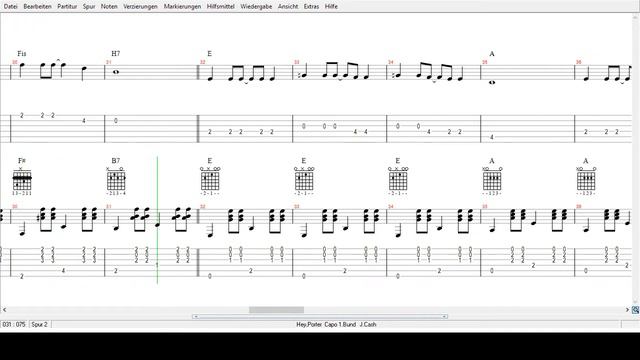Click the left end of the small secondary slider
The width and height of the screenshot is (640, 360).
[x=196, y=316]
